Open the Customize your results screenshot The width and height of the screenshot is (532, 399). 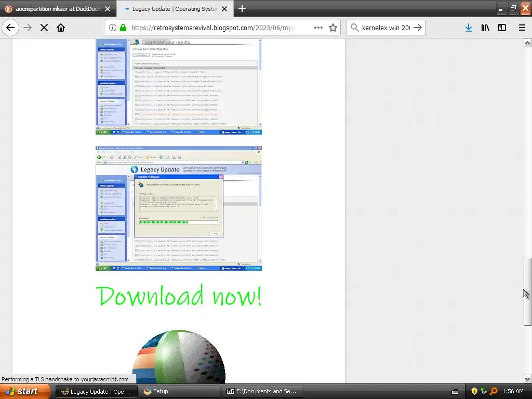(179, 87)
